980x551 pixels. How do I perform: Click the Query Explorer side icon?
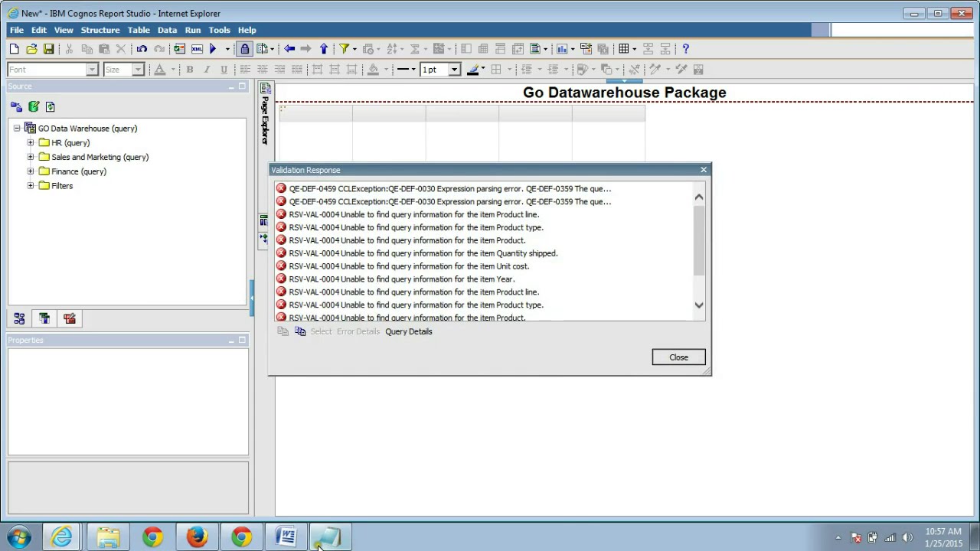pyautogui.click(x=264, y=220)
